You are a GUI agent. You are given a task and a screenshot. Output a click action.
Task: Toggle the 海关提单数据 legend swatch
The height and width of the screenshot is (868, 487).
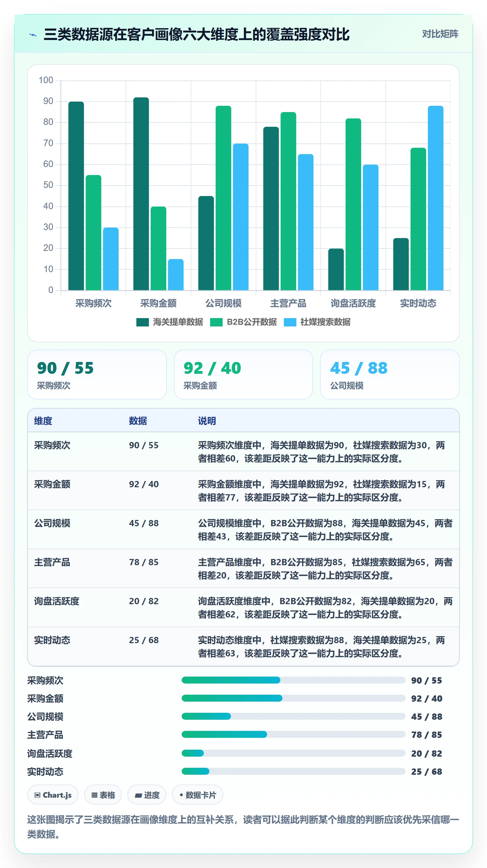pos(142,322)
